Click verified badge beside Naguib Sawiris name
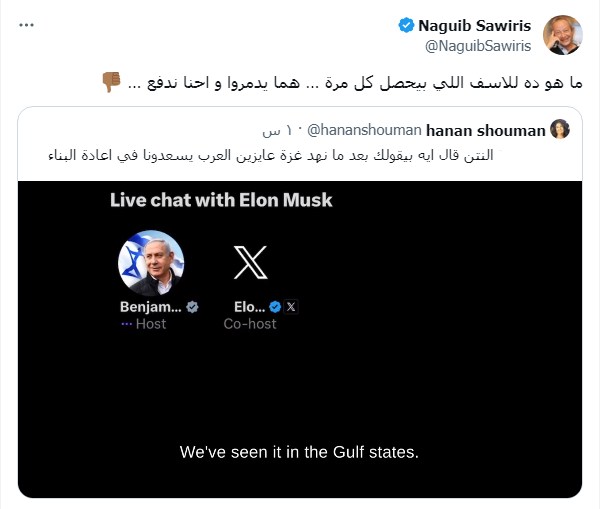601x509 pixels. click(x=407, y=25)
